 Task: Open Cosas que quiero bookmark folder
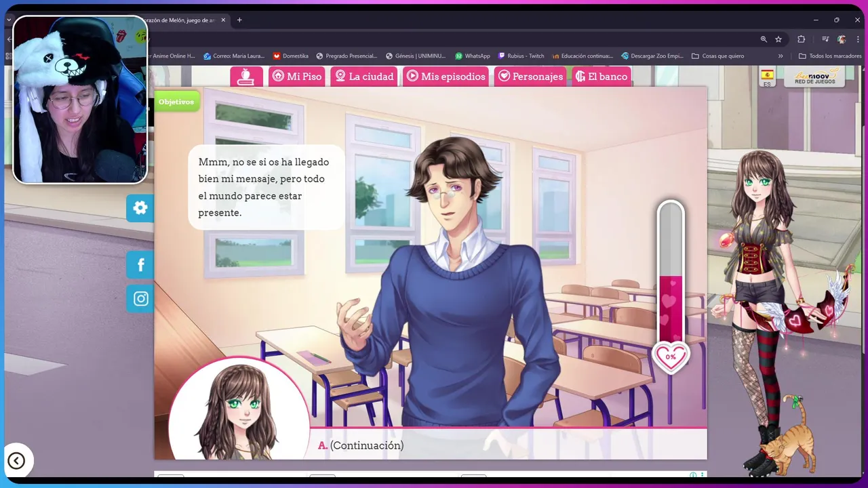pyautogui.click(x=717, y=56)
